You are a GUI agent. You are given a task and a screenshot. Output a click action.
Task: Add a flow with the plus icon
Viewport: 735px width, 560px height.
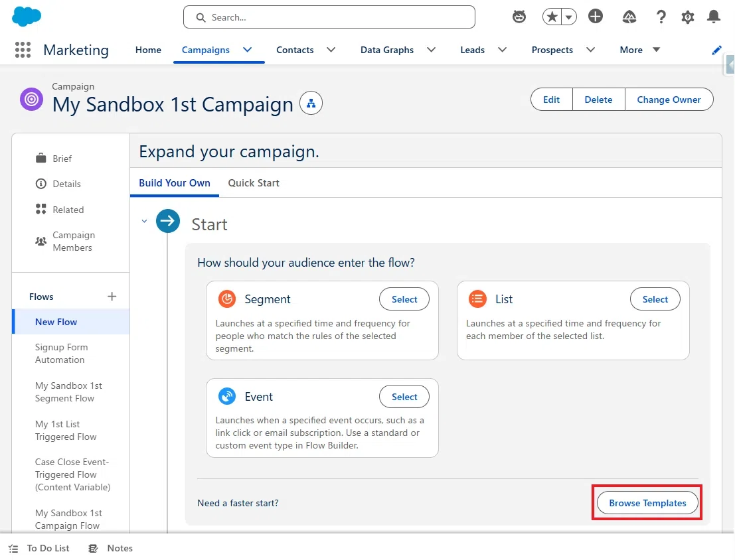coord(112,296)
